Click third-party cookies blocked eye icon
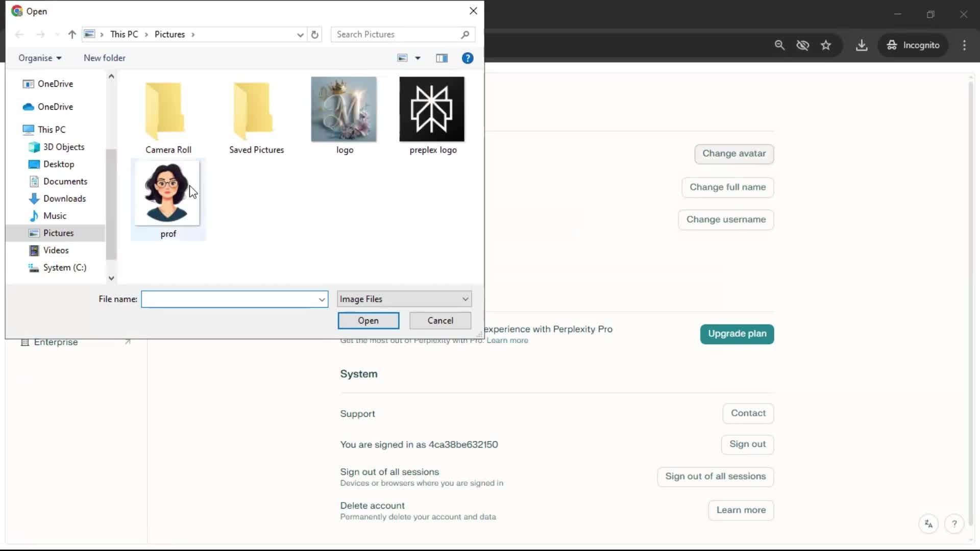The width and height of the screenshot is (980, 551). click(x=802, y=45)
